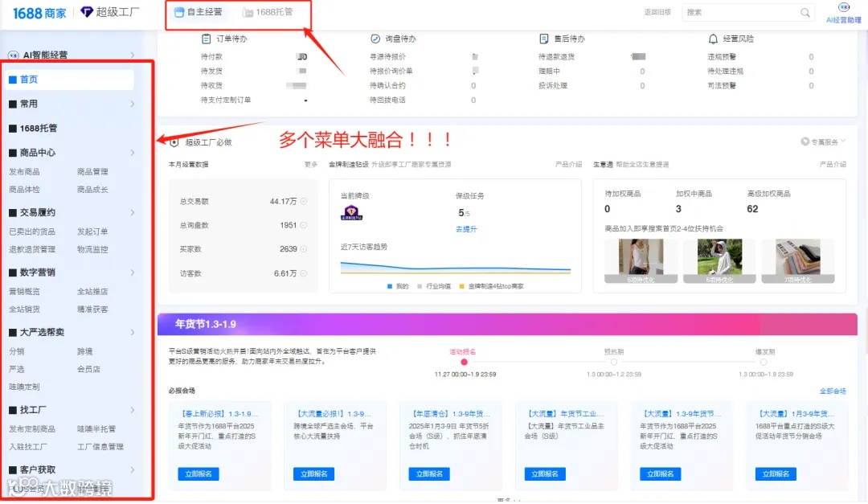Image resolution: width=868 pixels, height=504 pixels.
Task: Click the 超级工厂必做 shield icon
Action: click(174, 142)
